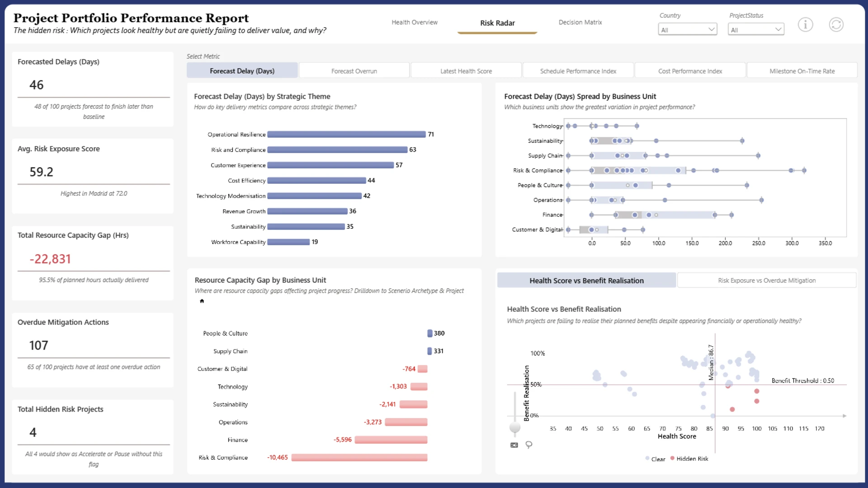Viewport: 868px width, 488px height.
Task: Select Forecast Delay (Days) metric
Action: click(242, 71)
